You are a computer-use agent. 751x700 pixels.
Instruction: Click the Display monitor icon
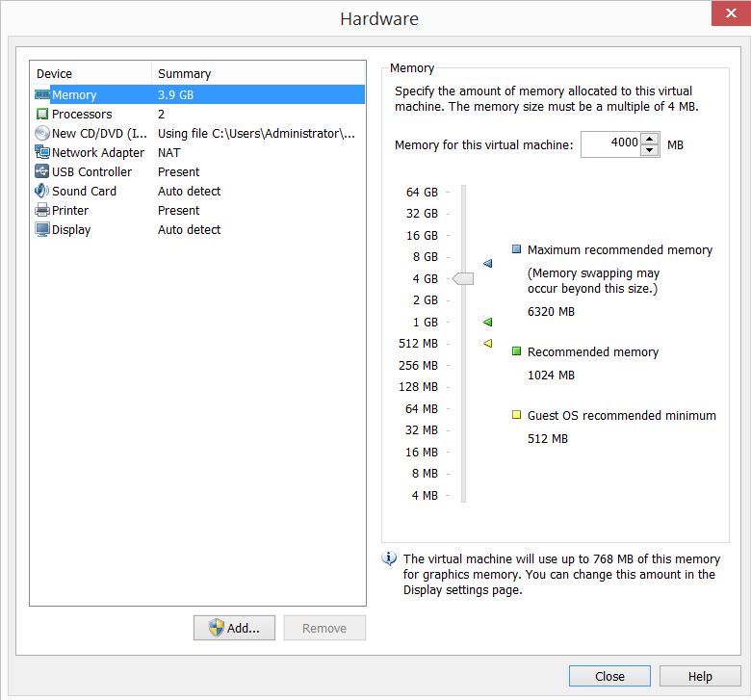pos(42,230)
